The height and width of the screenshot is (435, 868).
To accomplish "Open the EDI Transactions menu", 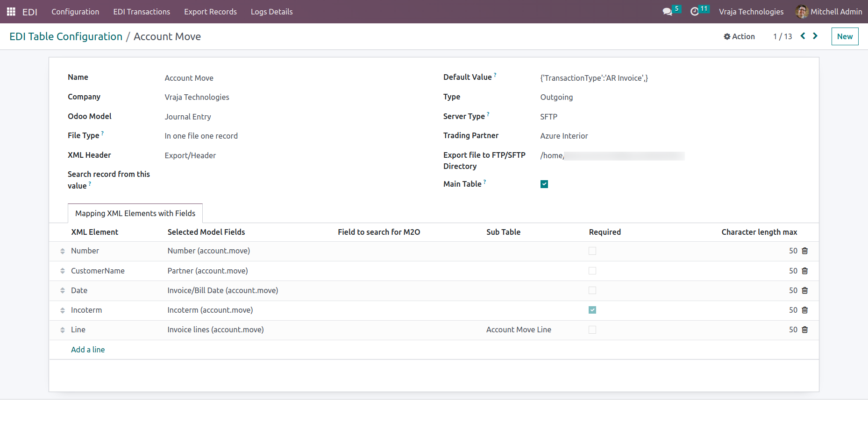I will (x=142, y=12).
